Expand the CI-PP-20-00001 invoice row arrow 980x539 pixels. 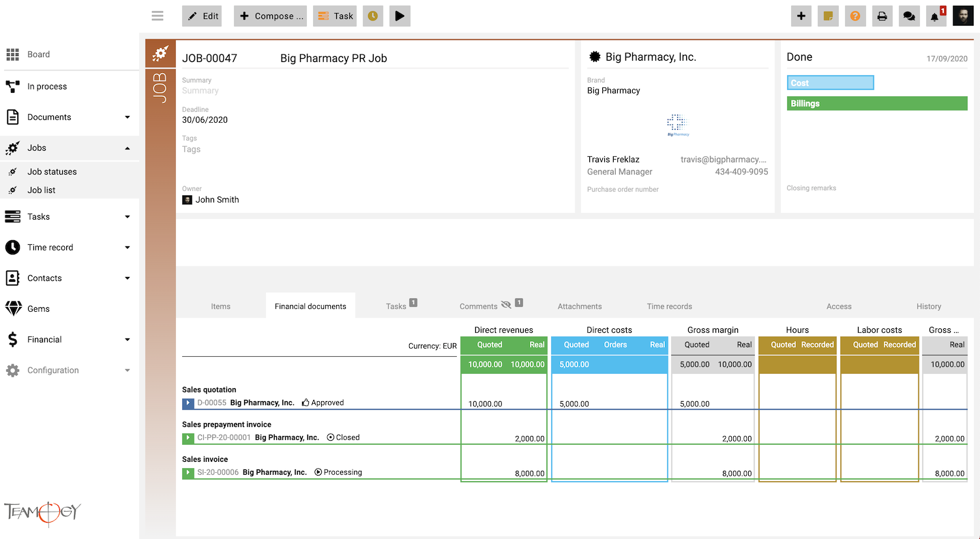(188, 438)
